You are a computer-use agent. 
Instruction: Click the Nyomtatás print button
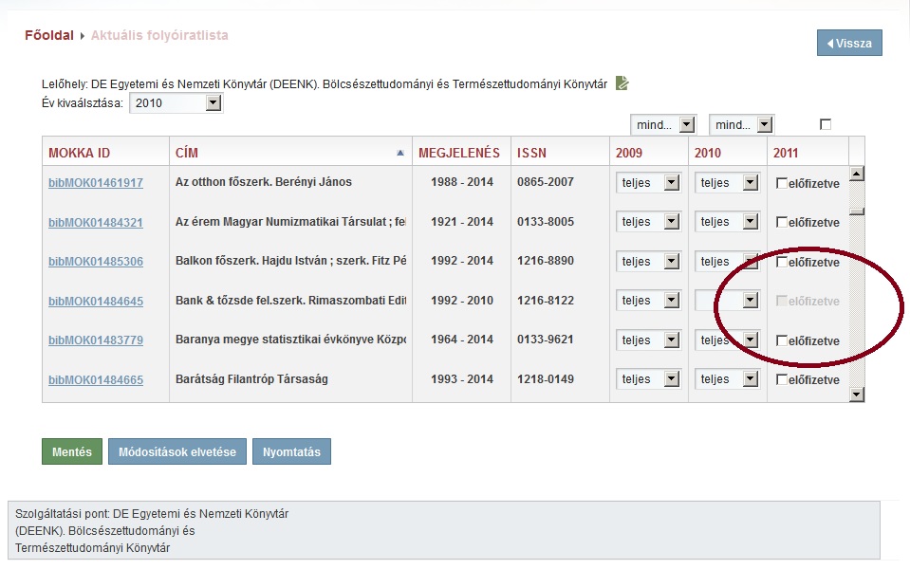pos(291,451)
